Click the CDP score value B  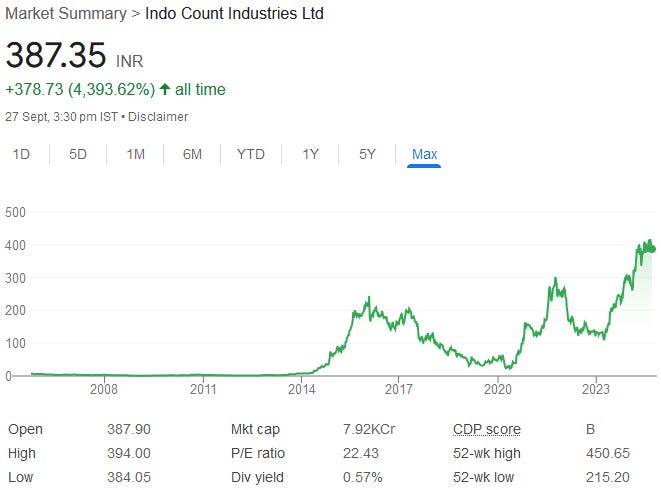click(590, 429)
